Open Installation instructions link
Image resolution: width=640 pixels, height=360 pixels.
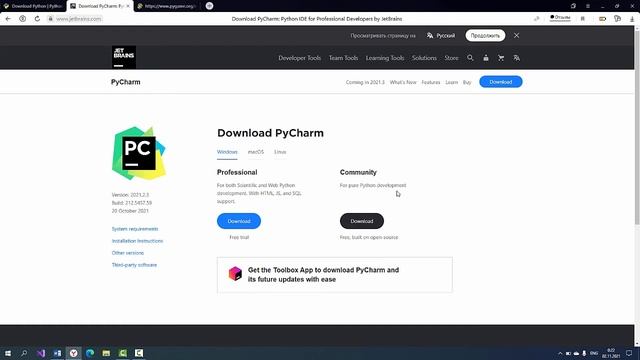tap(137, 241)
